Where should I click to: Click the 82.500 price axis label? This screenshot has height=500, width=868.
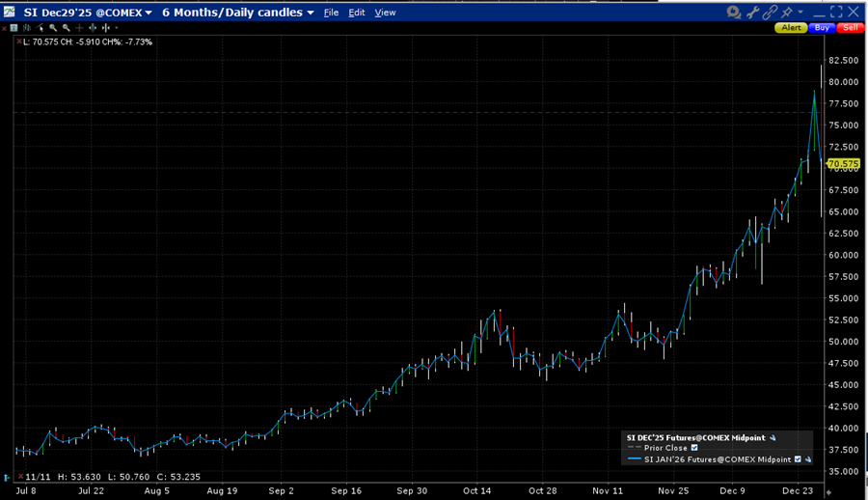tap(844, 61)
